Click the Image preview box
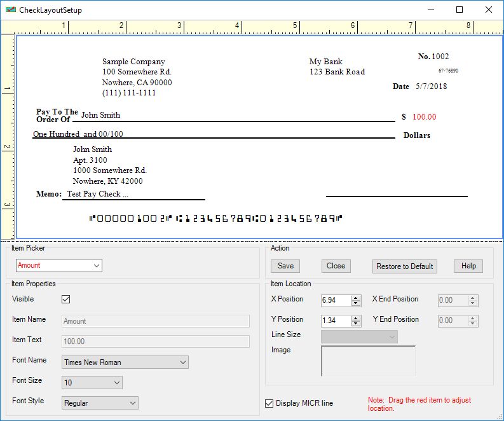Screen dimensions: 504x421 click(x=368, y=361)
